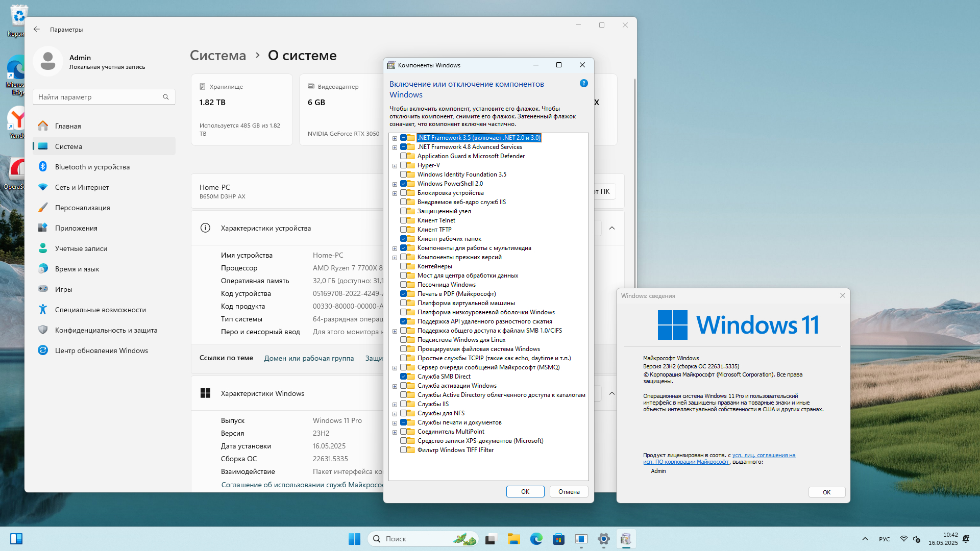Open Bluetooth и устройства settings icon
Image resolution: width=980 pixels, height=551 pixels.
[x=43, y=167]
